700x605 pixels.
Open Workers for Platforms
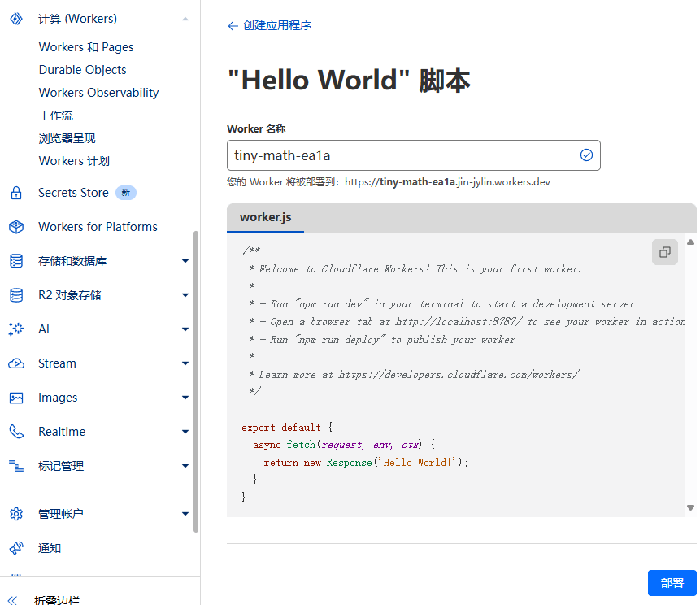pyautogui.click(x=98, y=227)
